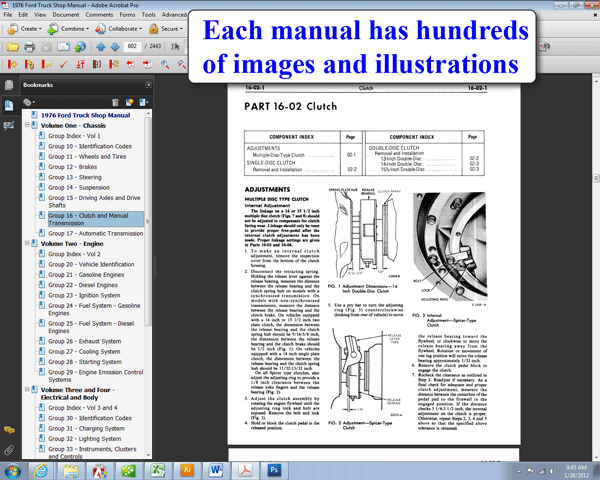This screenshot has height=480, width=600.
Task: Collapse the Bookmarks panel with corner button
Action: pyautogui.click(x=148, y=85)
